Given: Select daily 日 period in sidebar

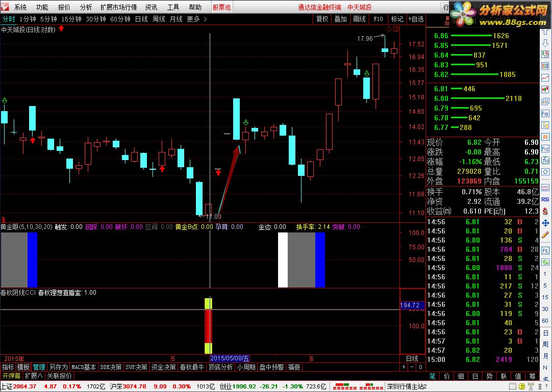Looking at the screenshot, I should (x=545, y=332).
